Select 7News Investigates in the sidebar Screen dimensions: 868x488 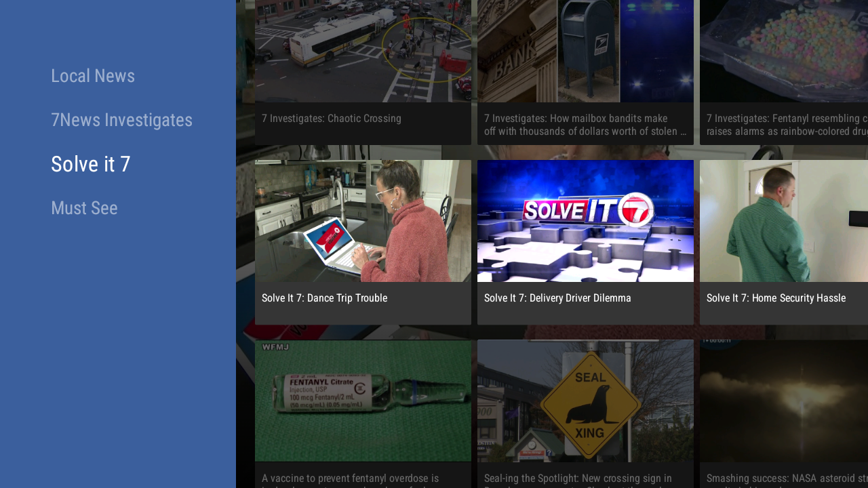121,120
